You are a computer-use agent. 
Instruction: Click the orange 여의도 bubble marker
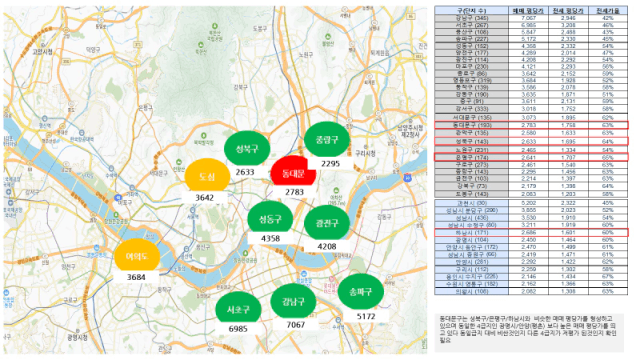pyautogui.click(x=137, y=256)
